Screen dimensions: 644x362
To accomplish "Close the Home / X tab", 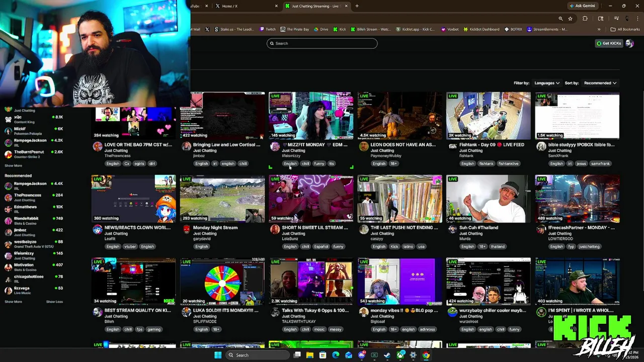I will [276, 6].
